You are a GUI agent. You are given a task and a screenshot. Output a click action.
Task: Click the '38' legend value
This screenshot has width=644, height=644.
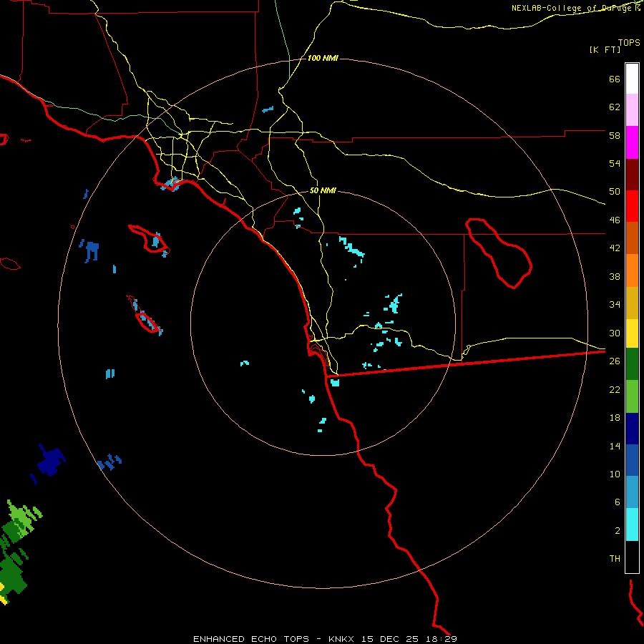coord(615,276)
